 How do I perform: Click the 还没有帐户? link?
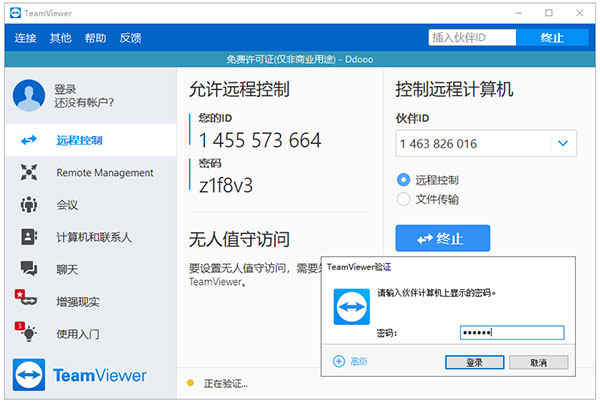coord(84,103)
